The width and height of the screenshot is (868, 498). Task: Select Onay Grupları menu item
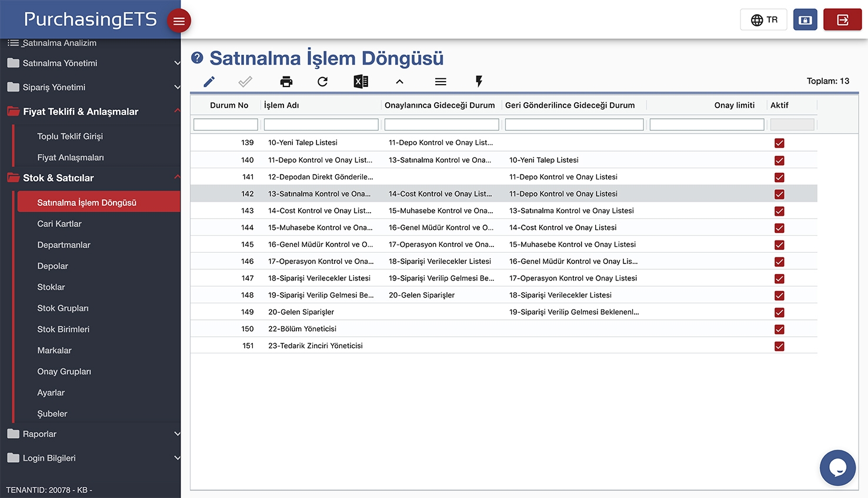click(x=64, y=372)
